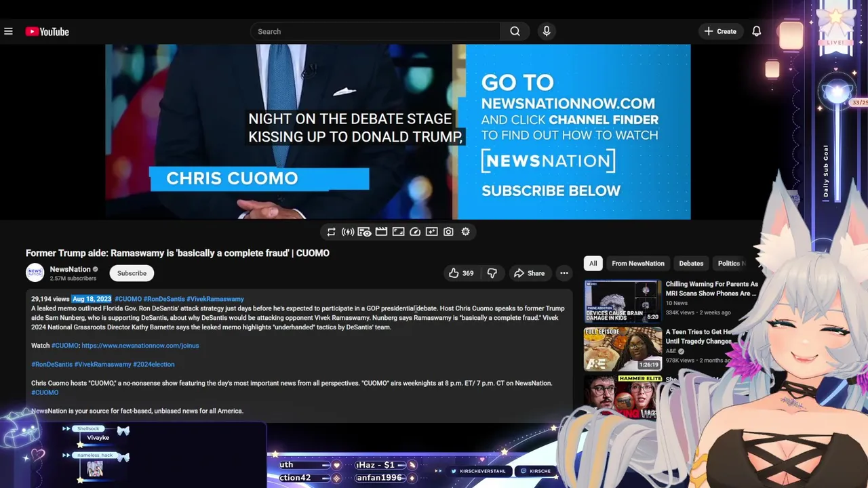Select the Politics filter chip

(x=731, y=263)
